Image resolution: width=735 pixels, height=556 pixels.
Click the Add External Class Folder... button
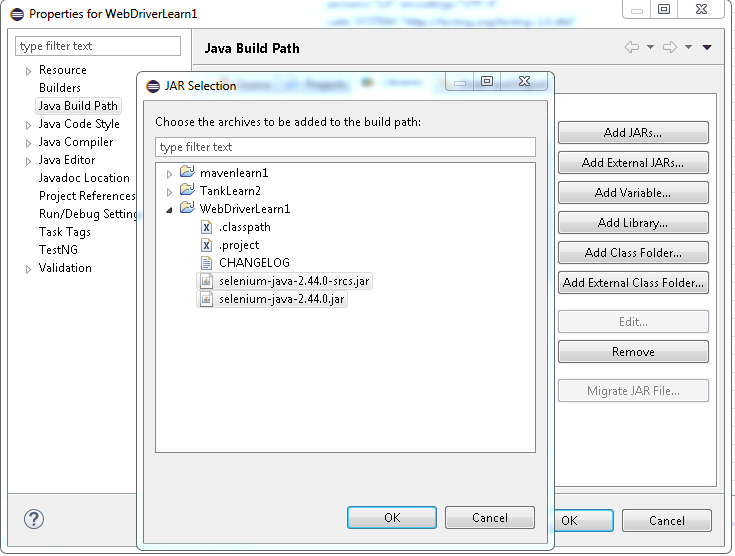tap(633, 283)
